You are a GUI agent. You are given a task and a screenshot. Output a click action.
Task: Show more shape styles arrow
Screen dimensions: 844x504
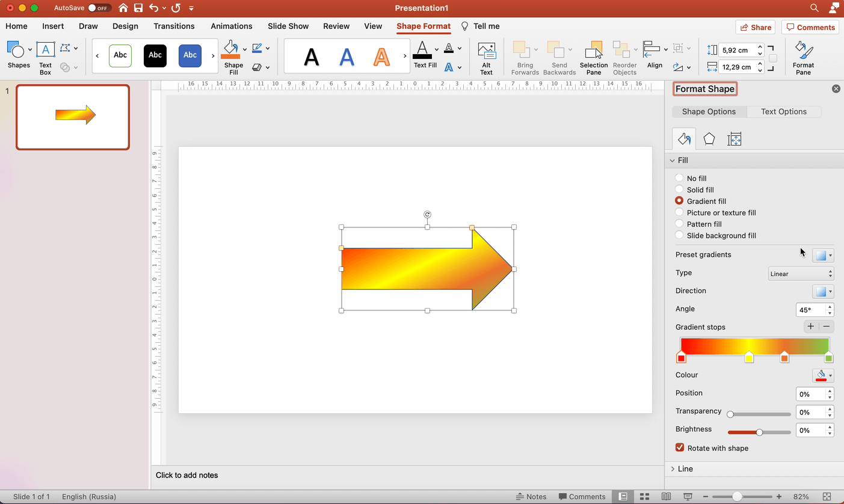point(213,55)
